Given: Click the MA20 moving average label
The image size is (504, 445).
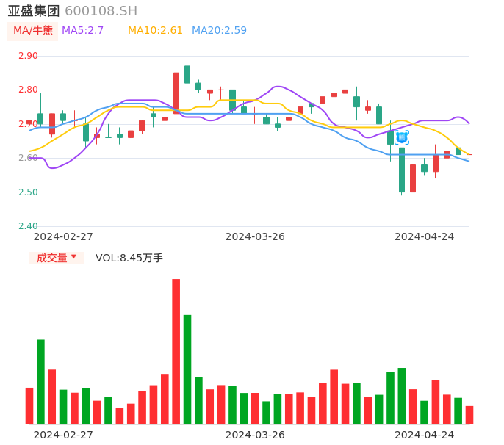Looking at the screenshot, I should [x=219, y=31].
